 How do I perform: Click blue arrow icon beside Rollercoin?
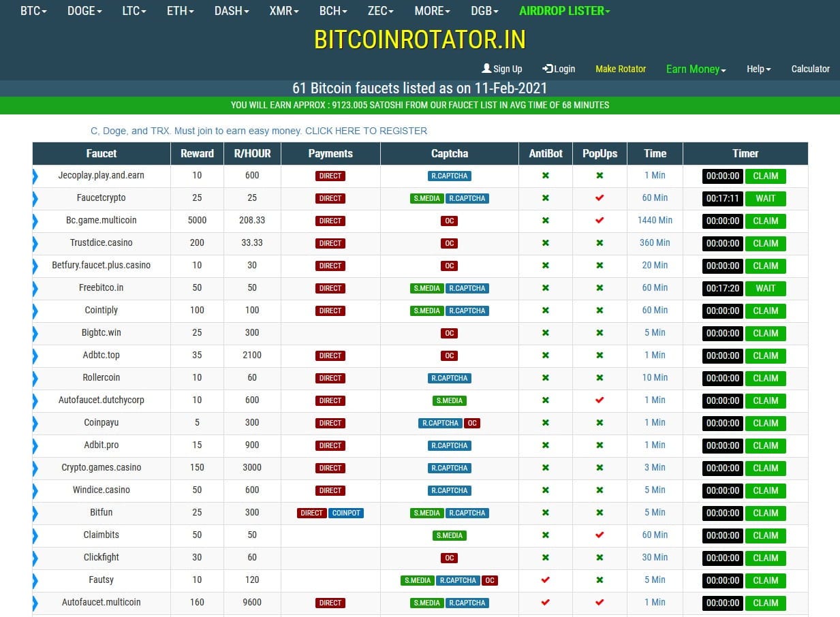pos(35,379)
